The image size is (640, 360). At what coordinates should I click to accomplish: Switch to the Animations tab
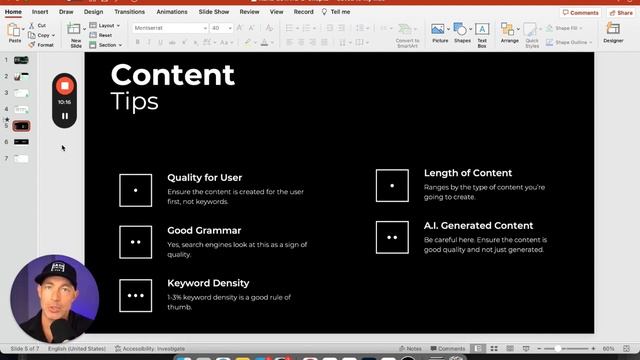(x=172, y=12)
